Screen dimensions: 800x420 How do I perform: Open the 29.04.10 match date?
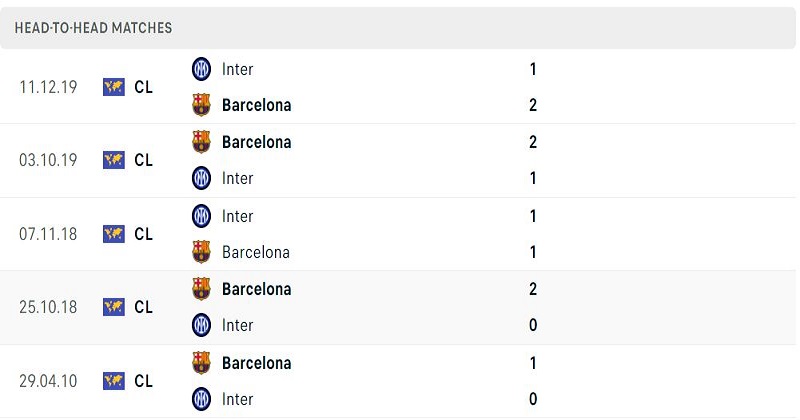pos(48,381)
